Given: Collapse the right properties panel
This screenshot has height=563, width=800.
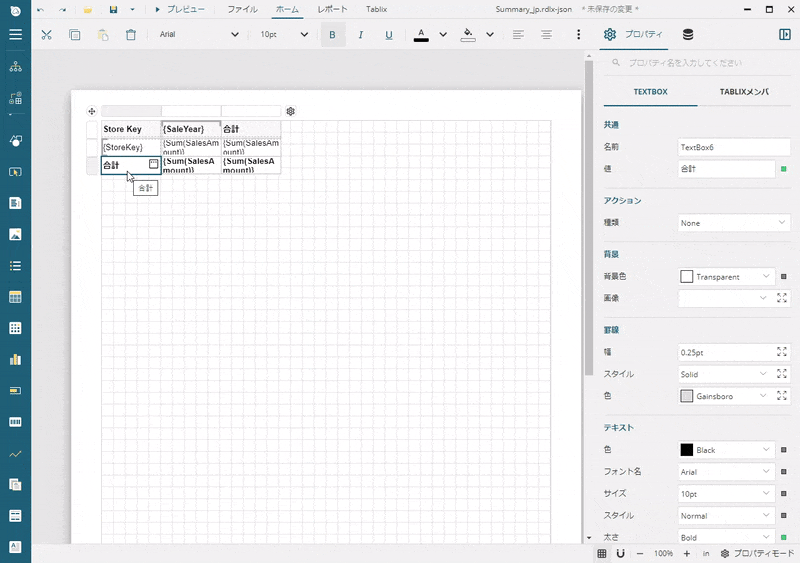Looking at the screenshot, I should point(784,34).
